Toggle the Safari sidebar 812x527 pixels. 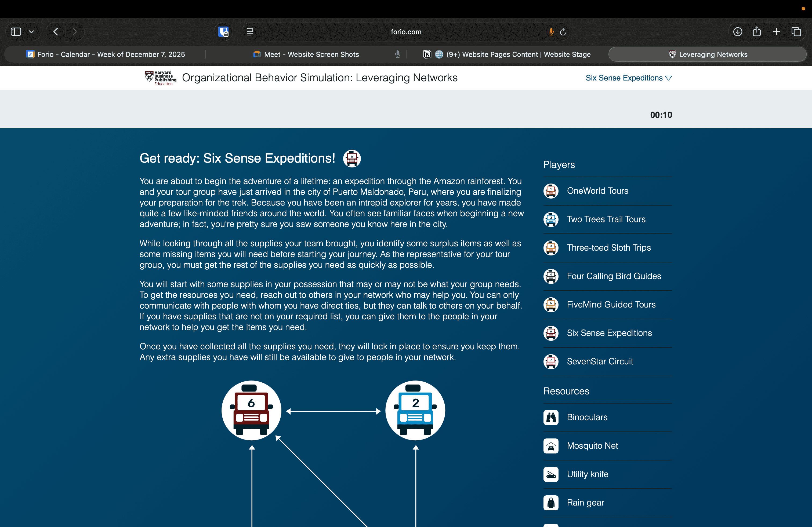[x=16, y=32]
